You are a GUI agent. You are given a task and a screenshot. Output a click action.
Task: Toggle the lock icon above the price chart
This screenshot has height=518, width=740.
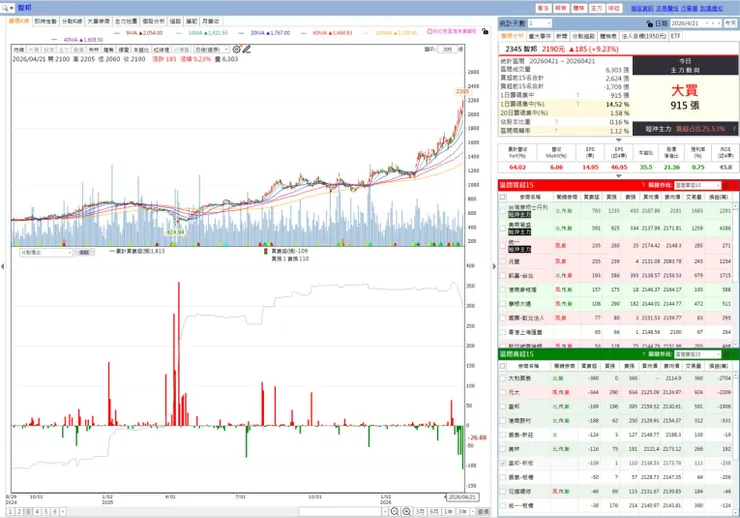pos(485,32)
